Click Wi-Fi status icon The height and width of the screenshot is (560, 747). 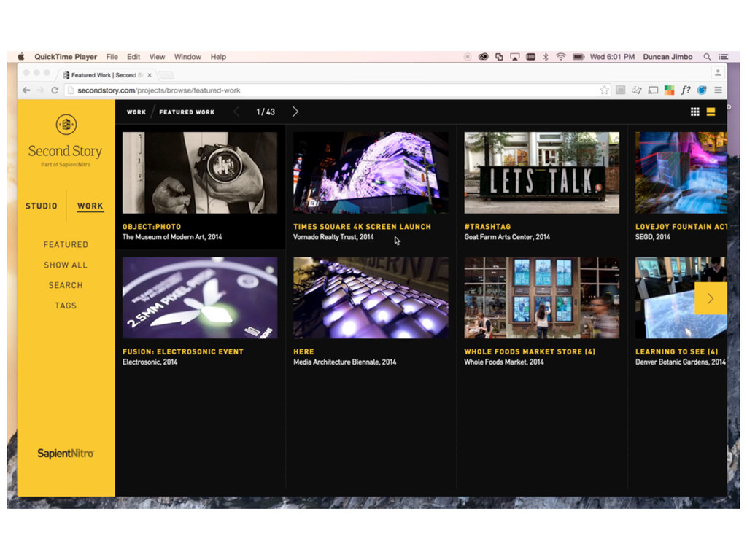click(x=561, y=57)
